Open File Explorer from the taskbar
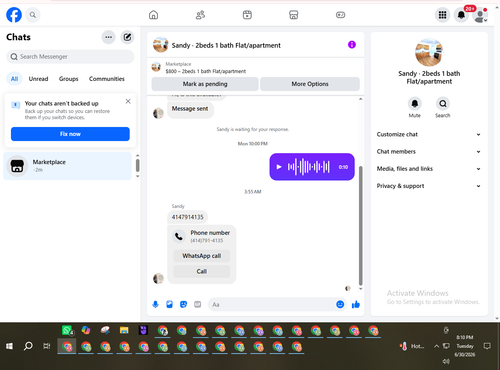500x370 pixels. (x=124, y=330)
